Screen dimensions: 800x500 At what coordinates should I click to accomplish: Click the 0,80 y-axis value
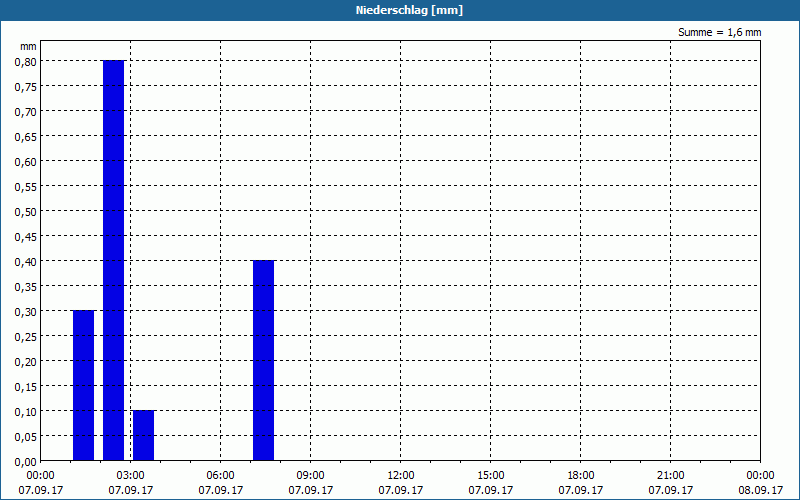(26, 61)
